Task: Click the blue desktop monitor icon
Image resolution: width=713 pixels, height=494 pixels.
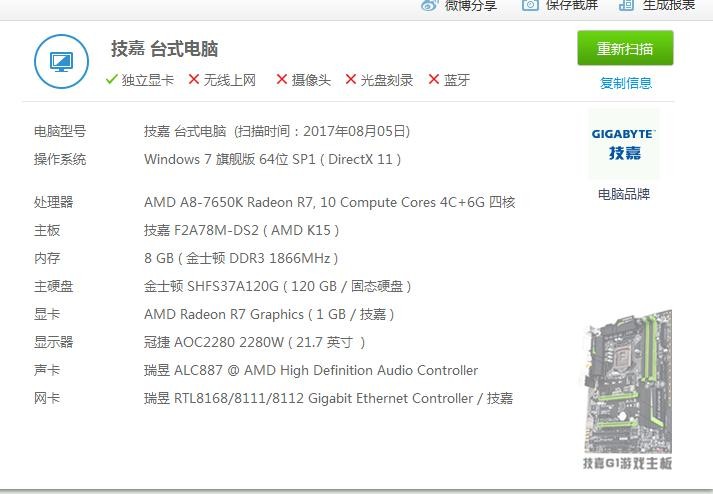Action: [x=61, y=61]
